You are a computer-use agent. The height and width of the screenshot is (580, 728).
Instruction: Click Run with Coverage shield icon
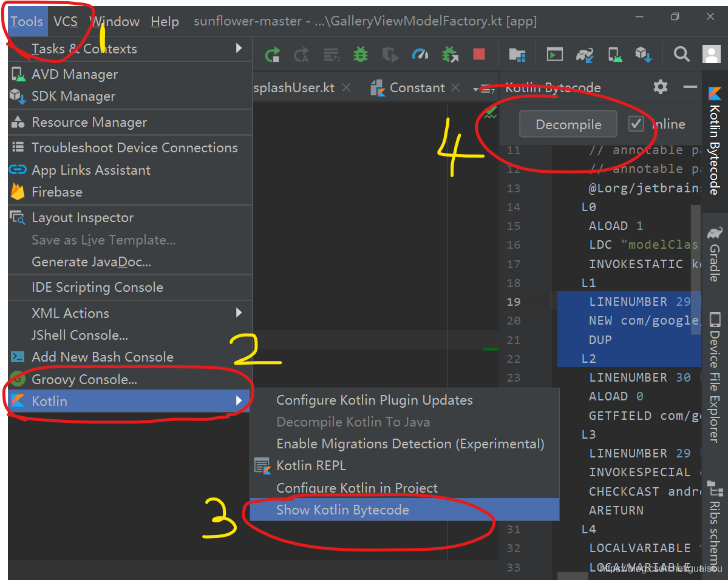390,55
